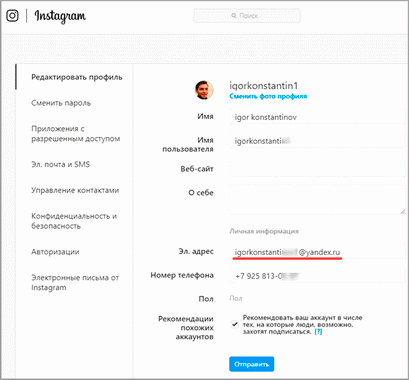Open Приложения с разрешенным доступом settings

click(x=76, y=134)
